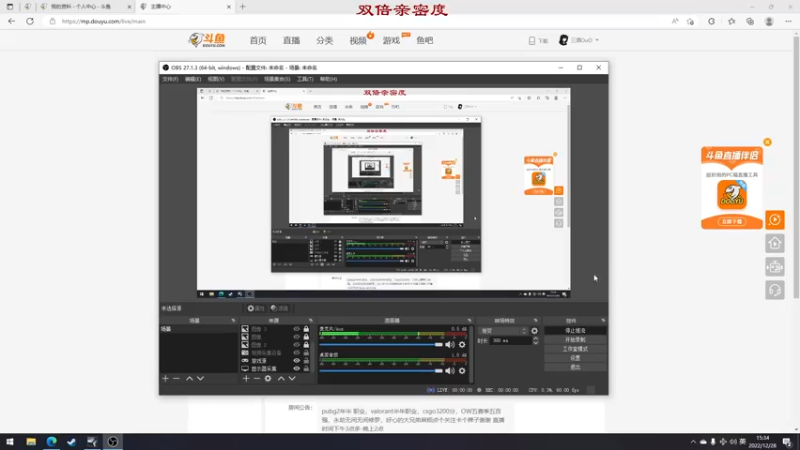800x450 pixels.
Task: Open the OBS Studio taskbar icon
Action: click(113, 442)
